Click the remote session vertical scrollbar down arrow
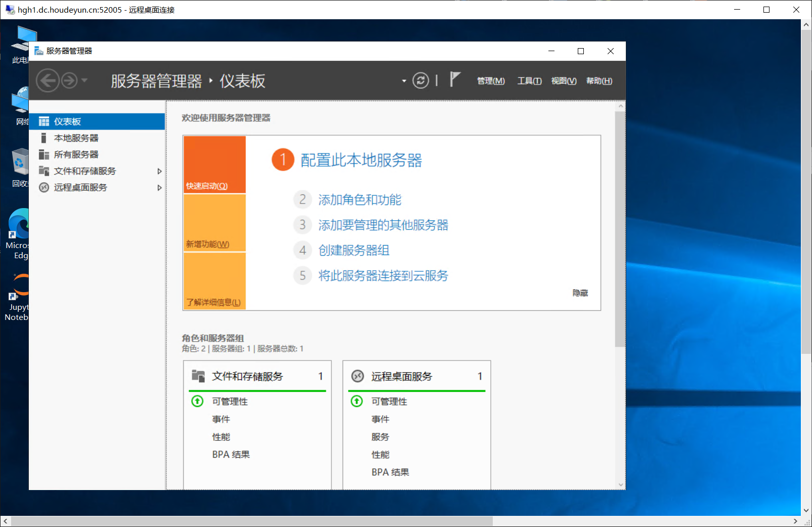 point(806,511)
